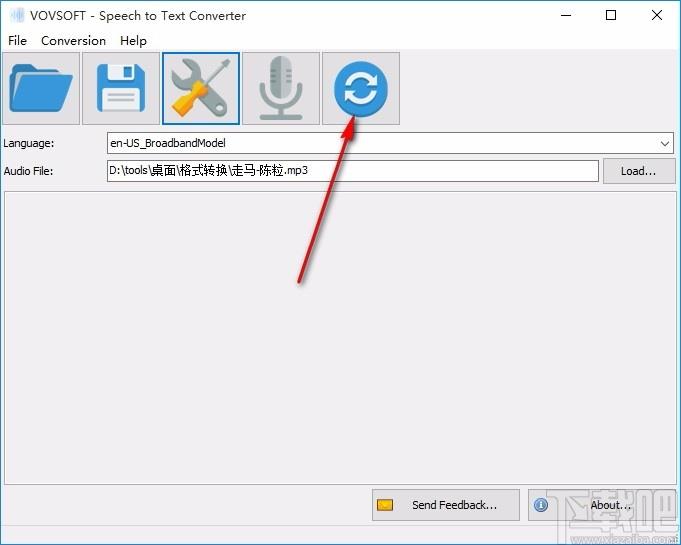This screenshot has width=681, height=545.
Task: Open the File menu
Action: [x=17, y=41]
